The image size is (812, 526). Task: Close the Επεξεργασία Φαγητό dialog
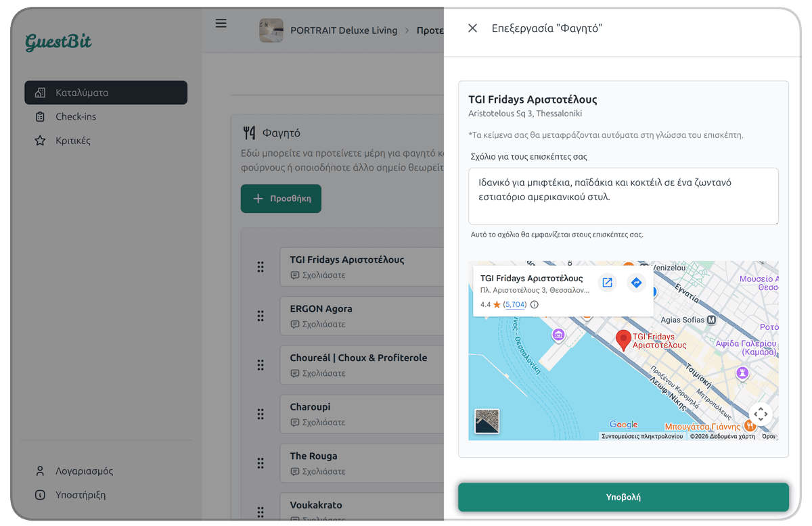pyautogui.click(x=472, y=28)
